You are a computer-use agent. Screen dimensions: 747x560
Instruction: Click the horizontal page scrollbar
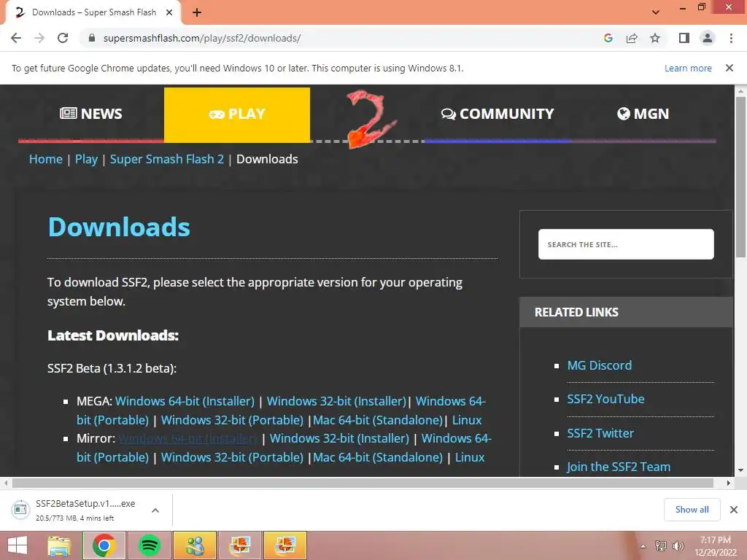[x=363, y=483]
